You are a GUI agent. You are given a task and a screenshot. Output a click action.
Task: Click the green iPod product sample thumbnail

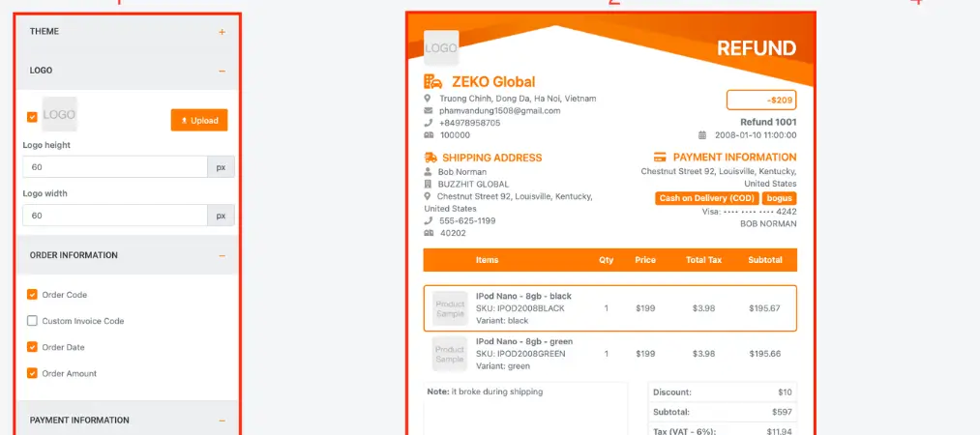pos(450,354)
